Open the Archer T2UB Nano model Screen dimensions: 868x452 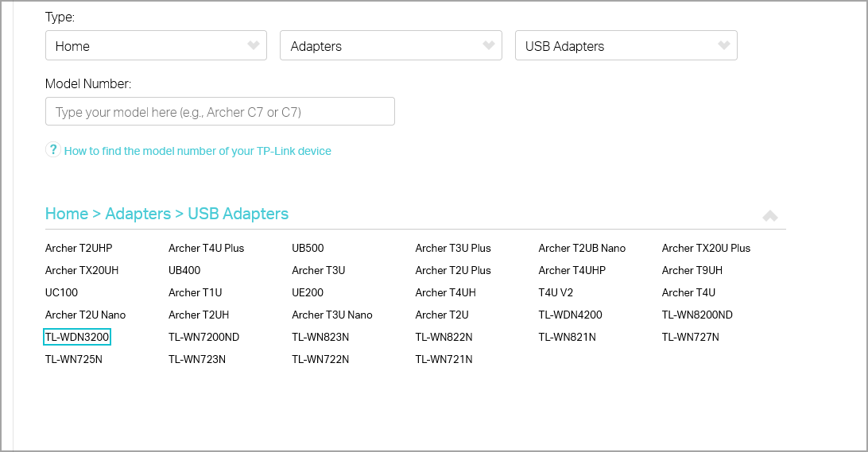(x=582, y=249)
